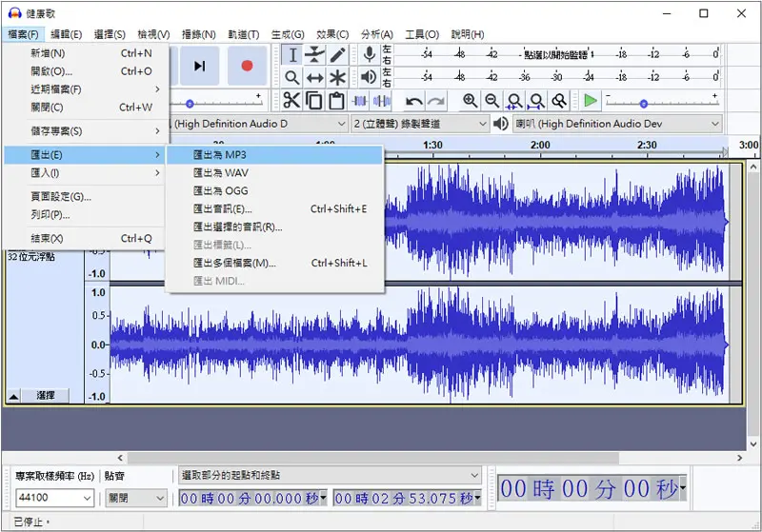Open the 效果(C) menu

[332, 34]
